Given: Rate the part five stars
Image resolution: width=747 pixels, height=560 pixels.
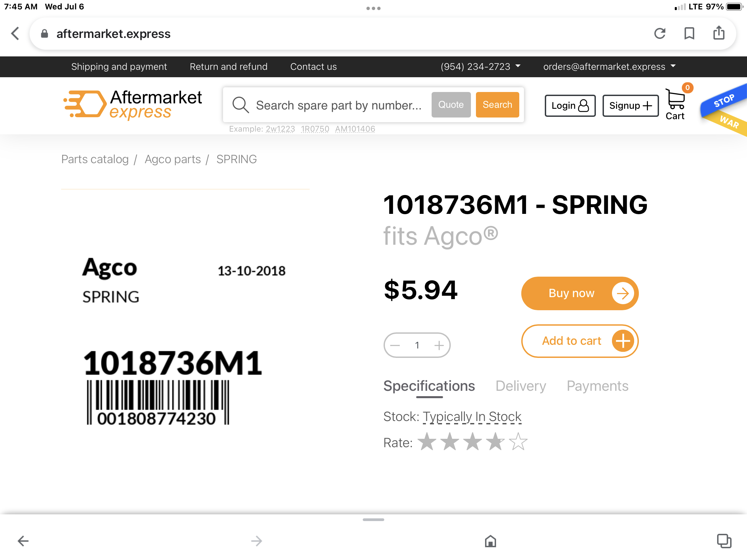Looking at the screenshot, I should click(x=518, y=442).
